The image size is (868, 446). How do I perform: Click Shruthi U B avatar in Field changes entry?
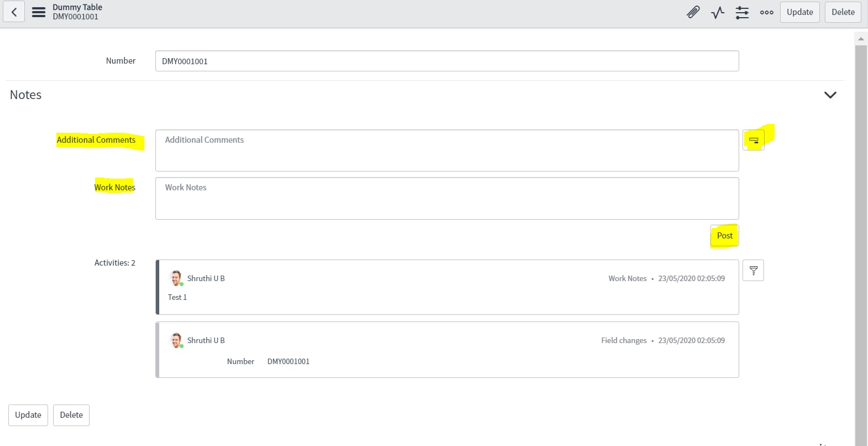176,340
